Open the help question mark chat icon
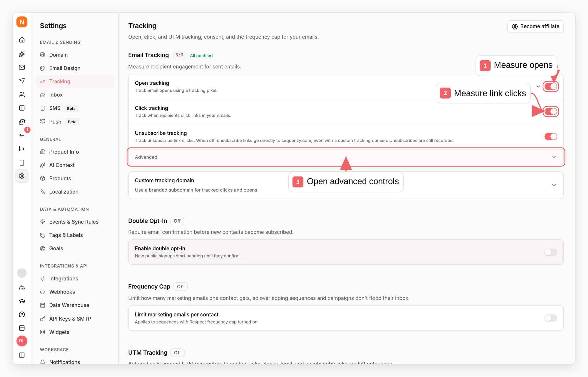Image resolution: width=588 pixels, height=377 pixels. coord(22,315)
